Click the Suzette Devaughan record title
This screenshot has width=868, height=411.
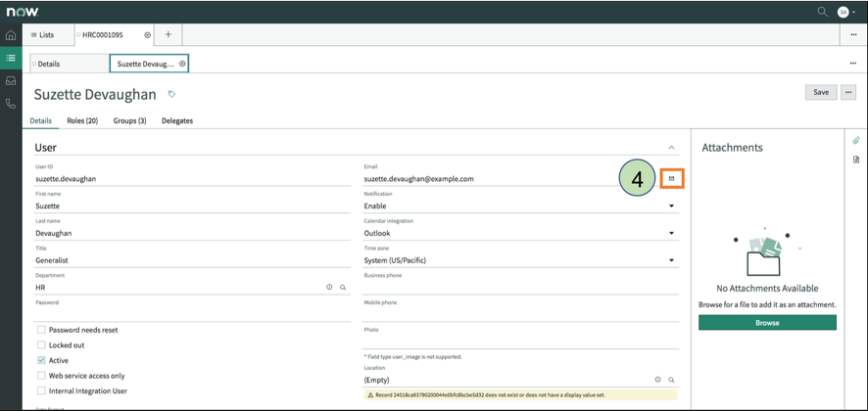(95, 95)
